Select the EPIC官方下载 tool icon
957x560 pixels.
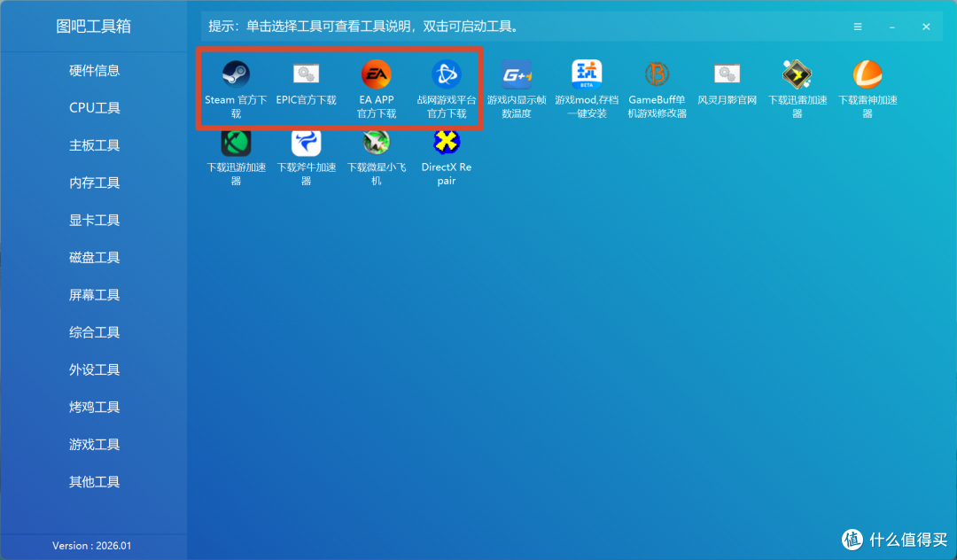306,74
